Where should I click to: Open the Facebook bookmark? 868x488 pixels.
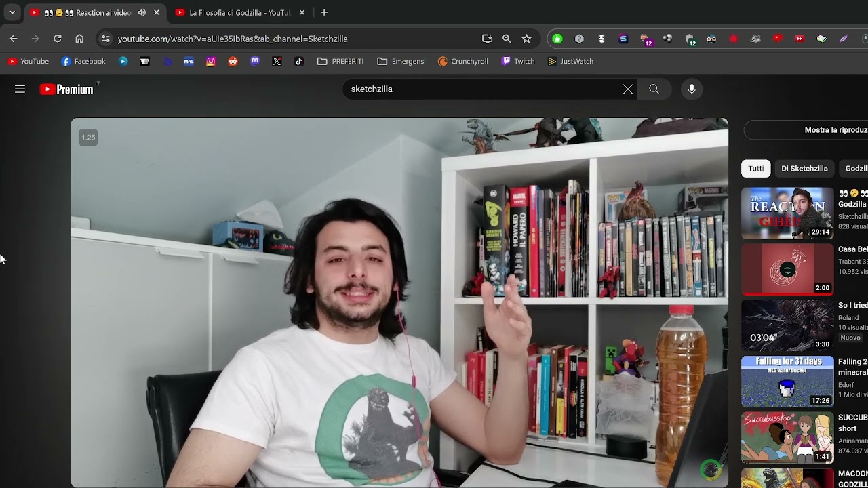83,61
